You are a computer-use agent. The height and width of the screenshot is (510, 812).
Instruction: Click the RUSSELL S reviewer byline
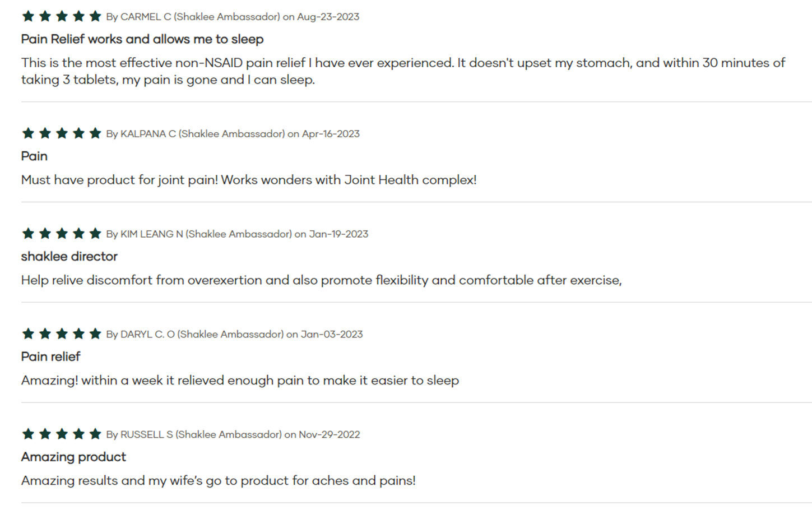(194, 435)
